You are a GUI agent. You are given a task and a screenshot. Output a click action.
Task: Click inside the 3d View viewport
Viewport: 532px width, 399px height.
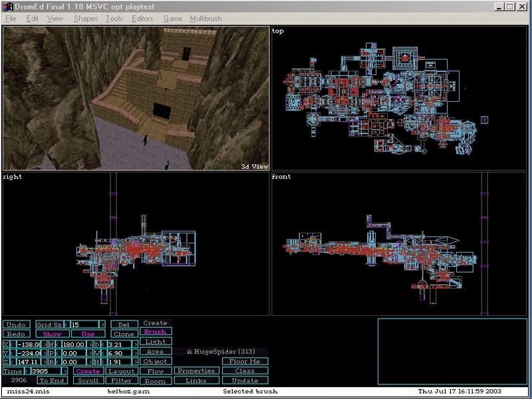coord(136,98)
